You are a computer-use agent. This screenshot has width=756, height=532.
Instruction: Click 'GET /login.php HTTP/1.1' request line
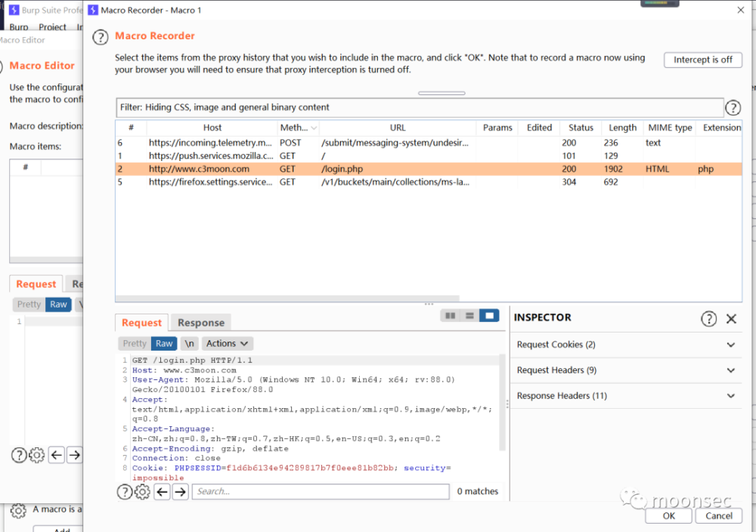pyautogui.click(x=192, y=360)
